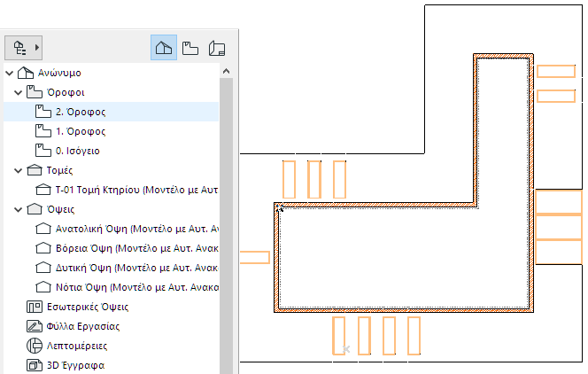The image size is (588, 374).
Task: Switch to the Layout Book icon
Action: 217,49
